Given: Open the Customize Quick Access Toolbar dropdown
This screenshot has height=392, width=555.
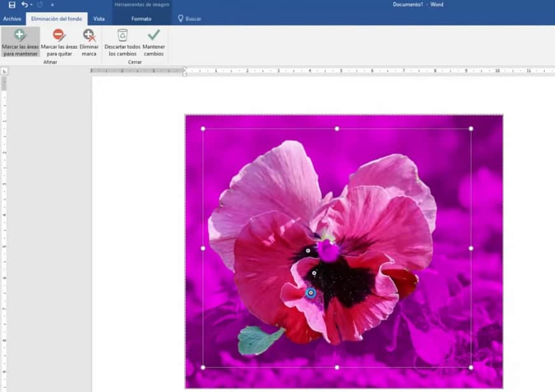Looking at the screenshot, I should coord(52,5).
